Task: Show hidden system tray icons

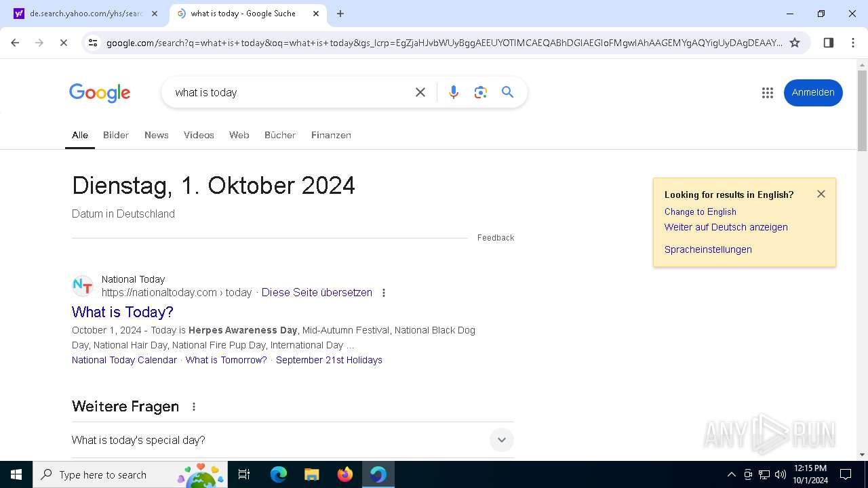Action: pyautogui.click(x=731, y=474)
